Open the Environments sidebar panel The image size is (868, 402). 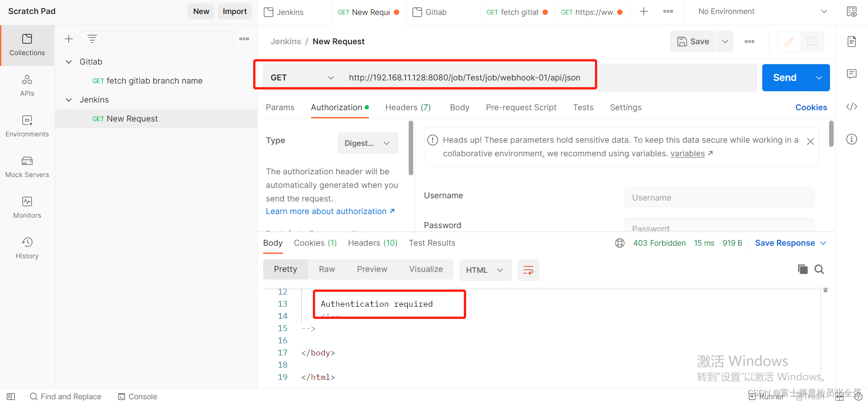click(27, 126)
